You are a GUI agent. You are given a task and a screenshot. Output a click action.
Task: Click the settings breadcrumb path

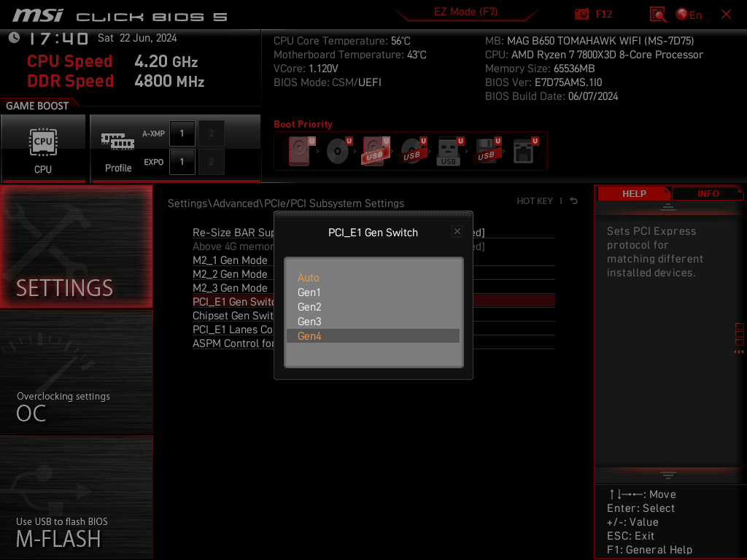286,203
